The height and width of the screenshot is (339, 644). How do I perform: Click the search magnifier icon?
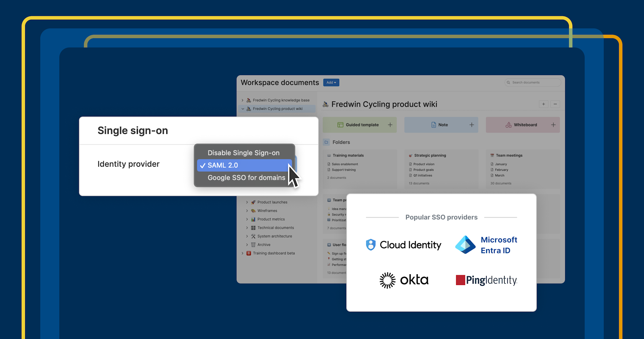click(509, 82)
